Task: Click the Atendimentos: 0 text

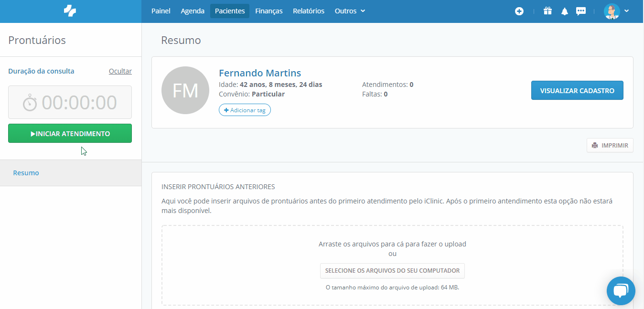Action: click(x=387, y=85)
